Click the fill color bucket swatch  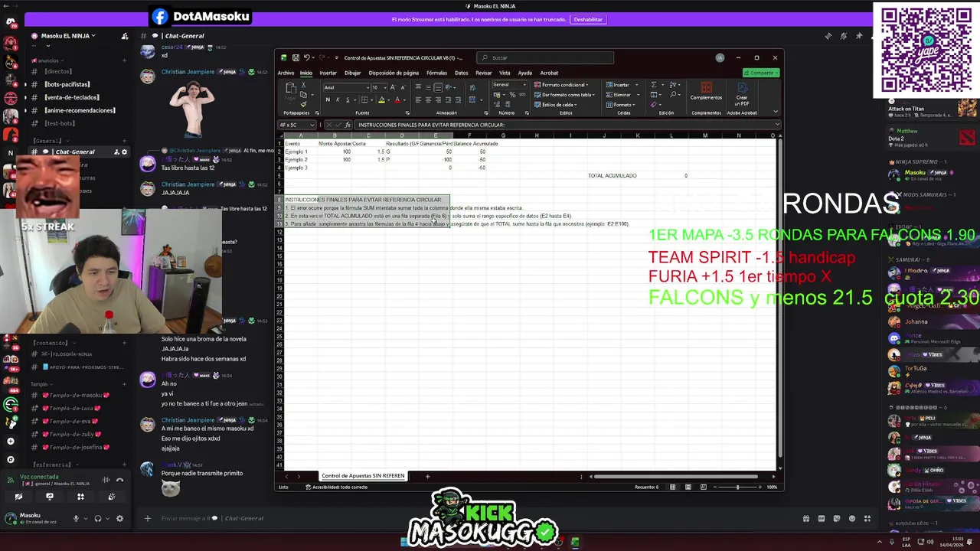(x=381, y=100)
